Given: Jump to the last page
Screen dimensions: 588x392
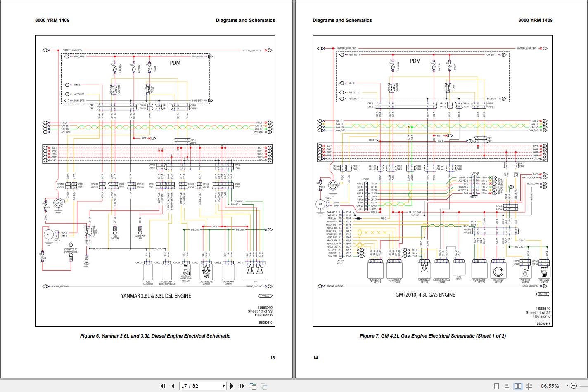Looking at the screenshot, I should (x=242, y=386).
